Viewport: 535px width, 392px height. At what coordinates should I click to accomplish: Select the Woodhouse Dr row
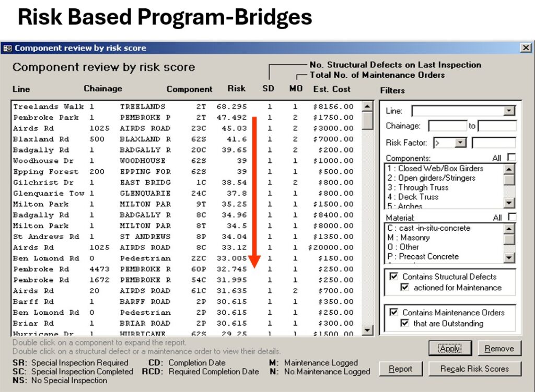pos(187,161)
